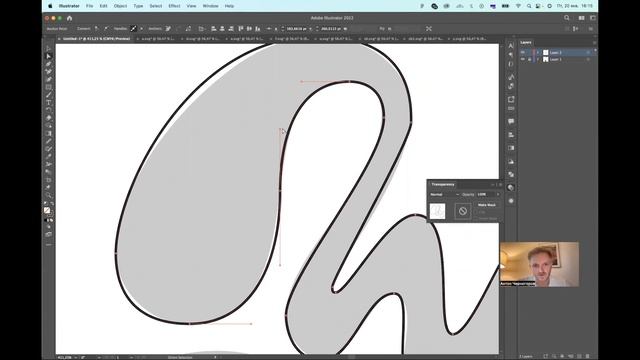Open the Object menu
Viewport: 640px width, 360px height.
tap(120, 6)
